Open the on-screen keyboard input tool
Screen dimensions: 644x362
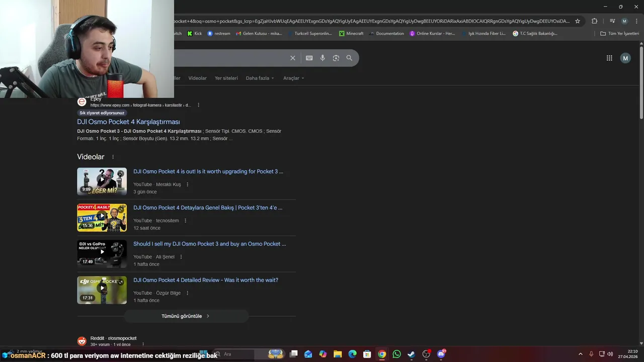(309, 58)
